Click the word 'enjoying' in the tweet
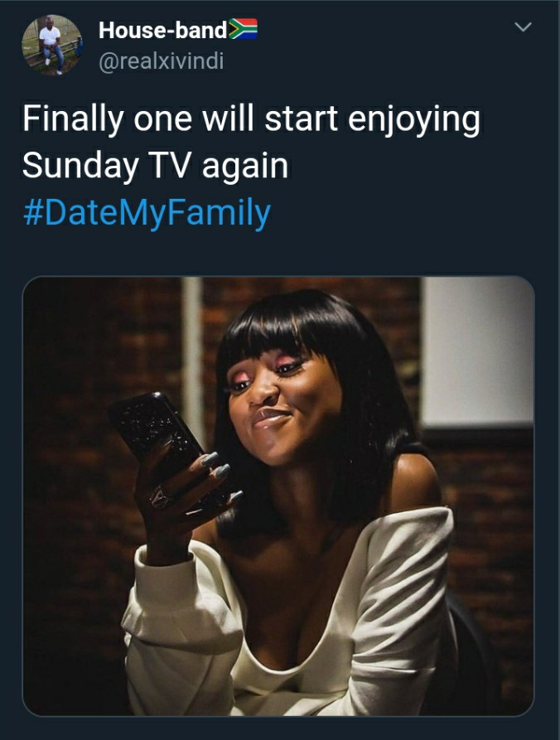 pyautogui.click(x=414, y=120)
